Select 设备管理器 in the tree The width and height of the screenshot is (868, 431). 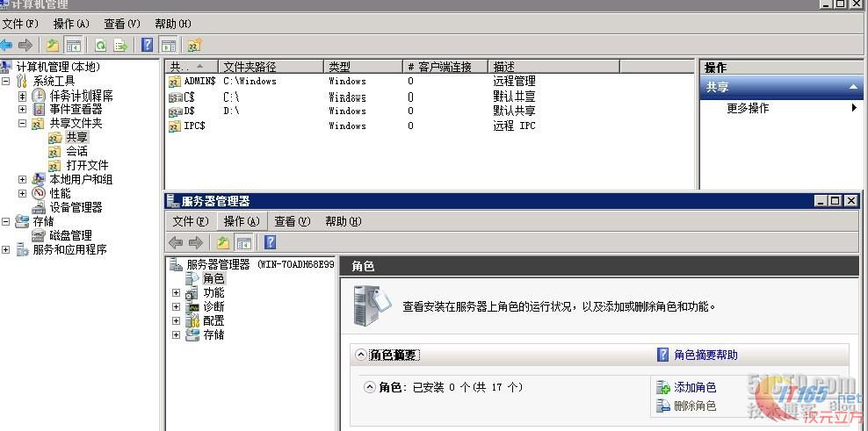pyautogui.click(x=76, y=207)
